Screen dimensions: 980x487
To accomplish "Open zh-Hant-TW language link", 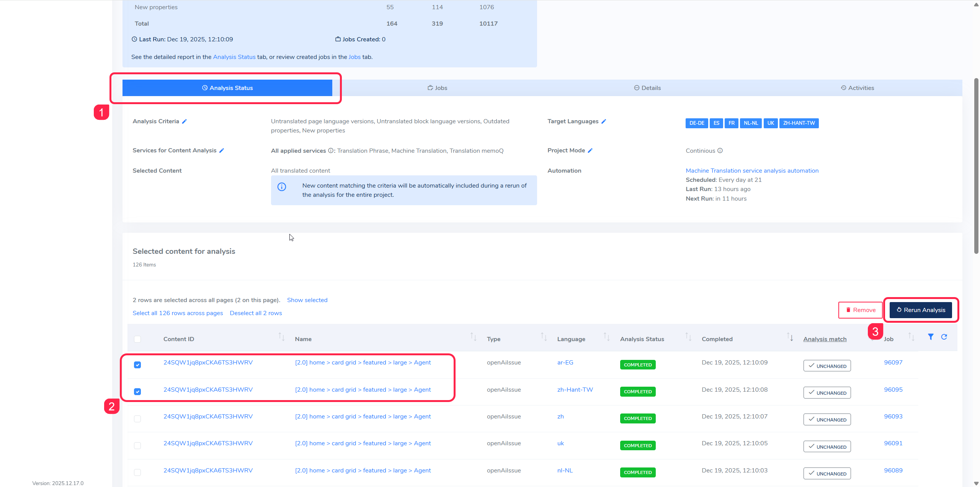I will (575, 390).
